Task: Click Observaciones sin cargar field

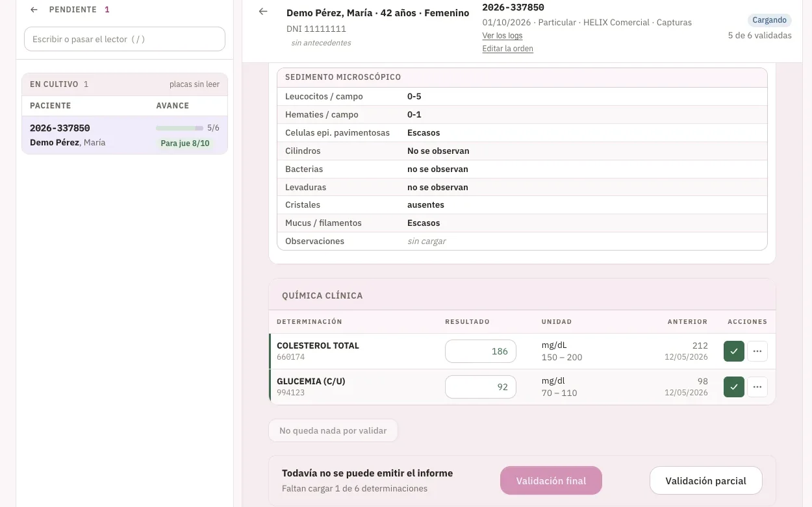Action: point(427,241)
